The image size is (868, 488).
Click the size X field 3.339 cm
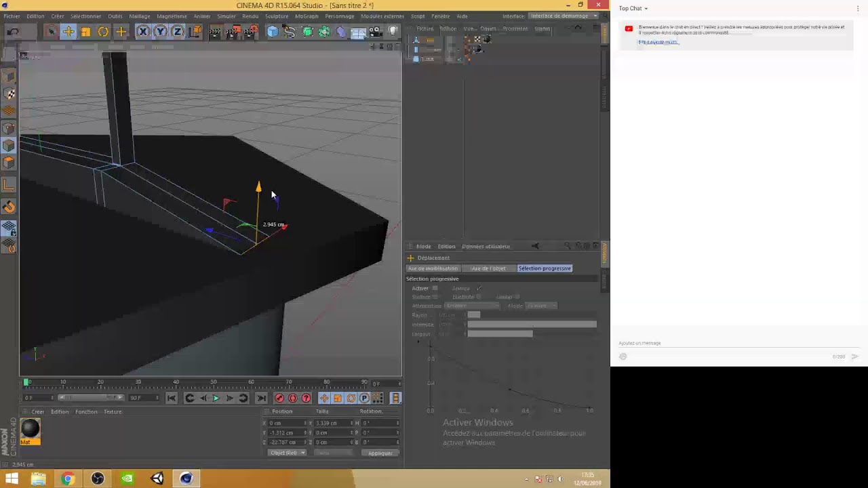tap(334, 423)
